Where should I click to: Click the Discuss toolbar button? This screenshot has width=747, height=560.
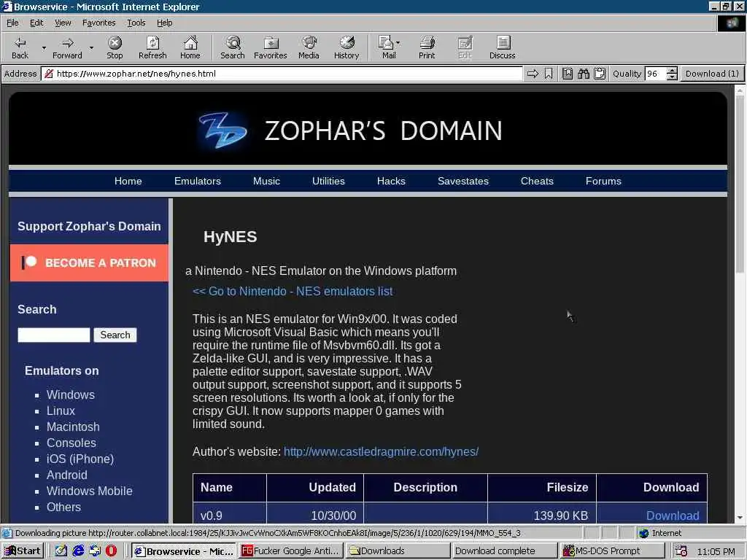coord(502,47)
